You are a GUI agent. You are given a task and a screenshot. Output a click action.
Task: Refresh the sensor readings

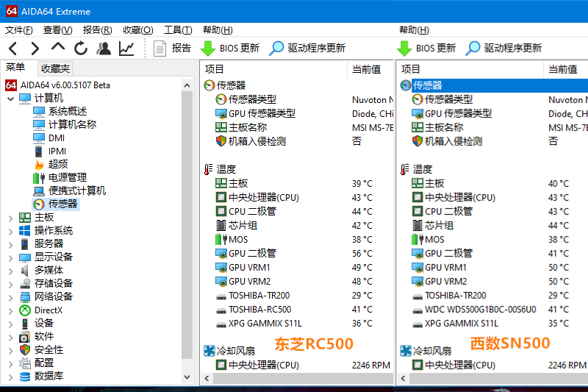[x=81, y=49]
